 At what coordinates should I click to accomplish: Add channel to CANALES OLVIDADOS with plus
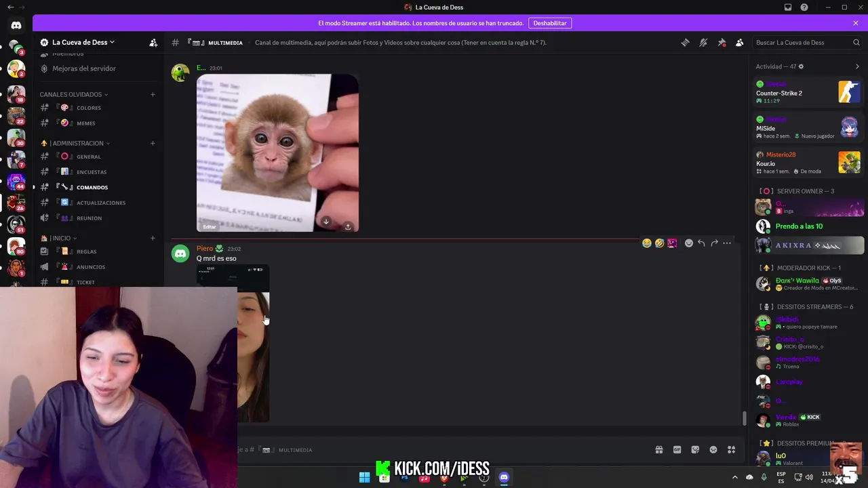click(153, 94)
